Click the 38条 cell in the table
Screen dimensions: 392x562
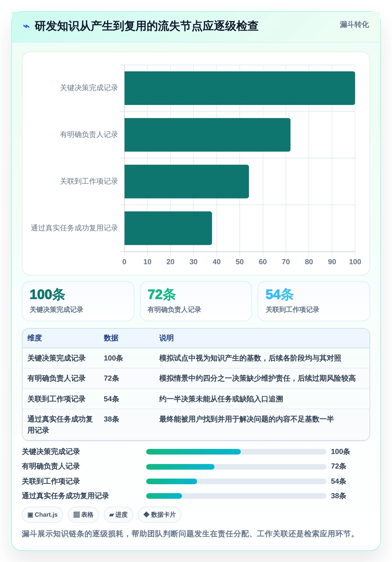point(111,419)
